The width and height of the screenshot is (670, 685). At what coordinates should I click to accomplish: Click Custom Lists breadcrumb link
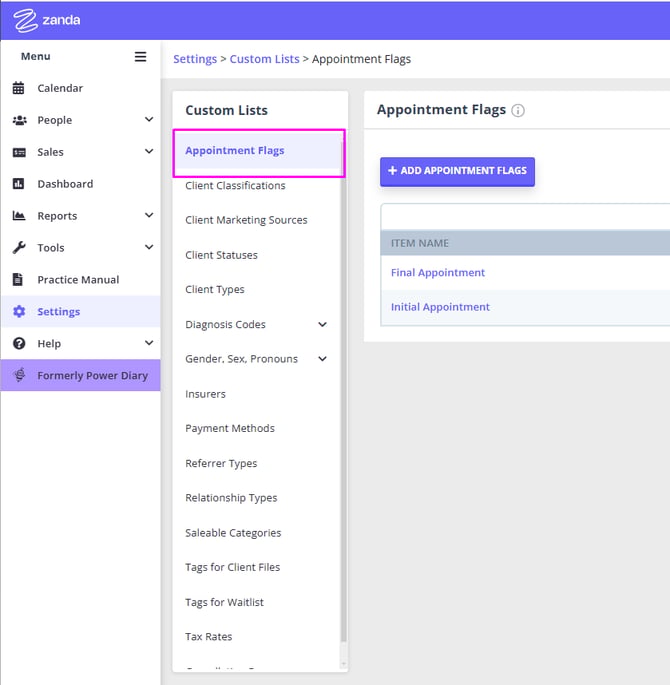point(264,59)
